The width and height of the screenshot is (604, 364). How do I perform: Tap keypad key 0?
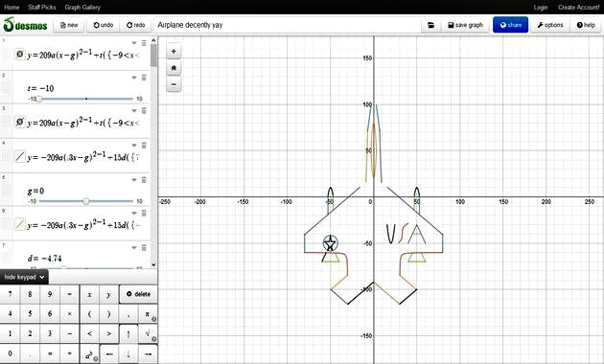(x=10, y=354)
